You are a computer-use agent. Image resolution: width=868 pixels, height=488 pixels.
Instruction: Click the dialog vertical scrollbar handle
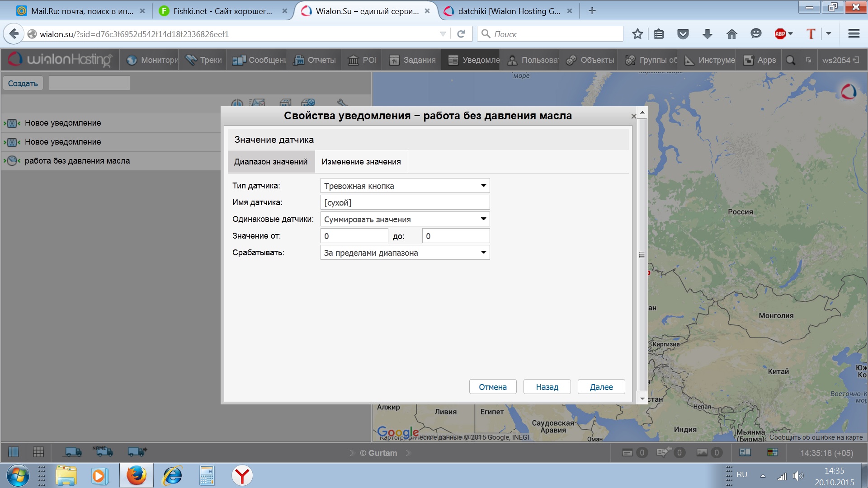[x=642, y=254]
